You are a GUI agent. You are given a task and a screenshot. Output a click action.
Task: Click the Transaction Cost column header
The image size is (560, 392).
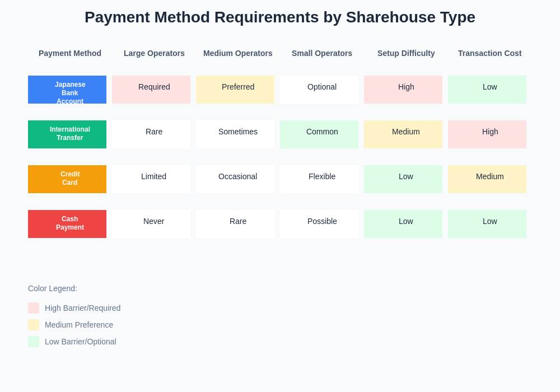click(489, 53)
